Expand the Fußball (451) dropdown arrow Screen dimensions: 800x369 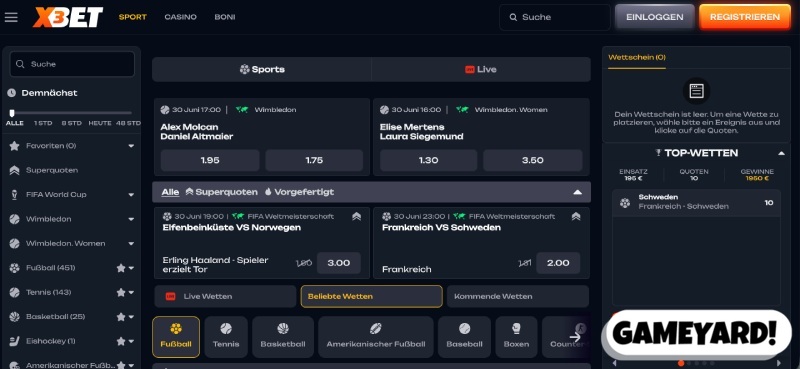pyautogui.click(x=131, y=268)
